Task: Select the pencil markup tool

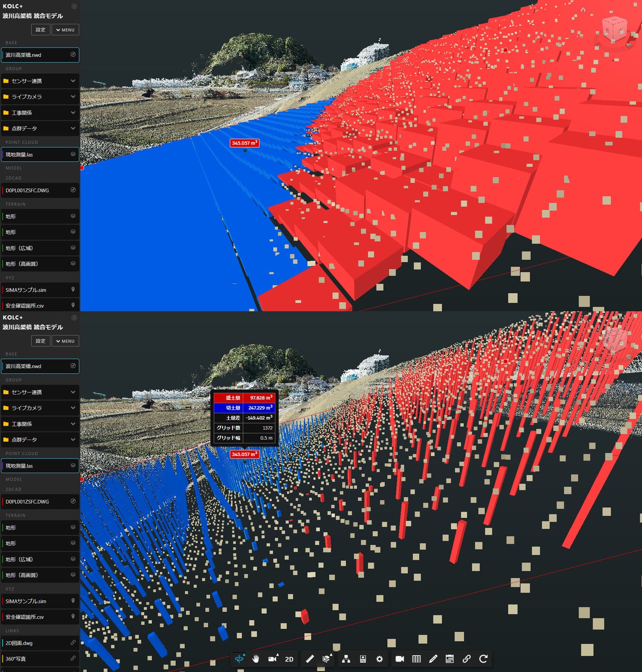Action: tap(433, 659)
